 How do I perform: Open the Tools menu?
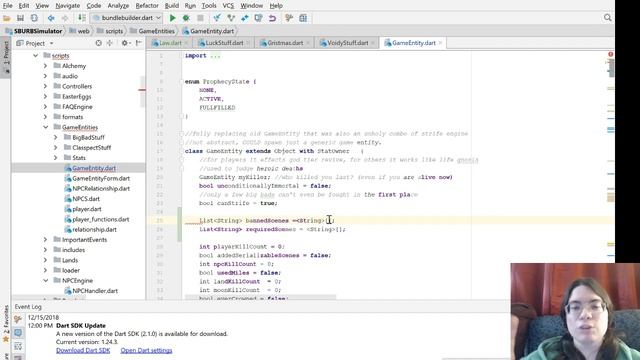point(209,6)
